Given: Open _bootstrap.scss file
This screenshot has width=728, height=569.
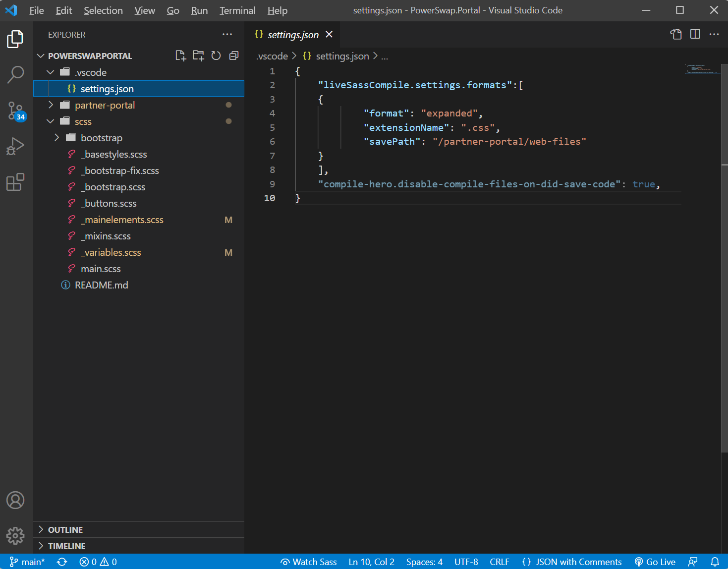Looking at the screenshot, I should [139, 187].
